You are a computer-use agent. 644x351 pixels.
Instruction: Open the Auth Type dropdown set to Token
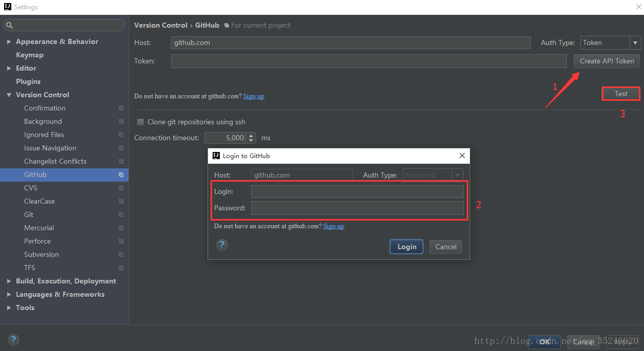[x=611, y=42]
